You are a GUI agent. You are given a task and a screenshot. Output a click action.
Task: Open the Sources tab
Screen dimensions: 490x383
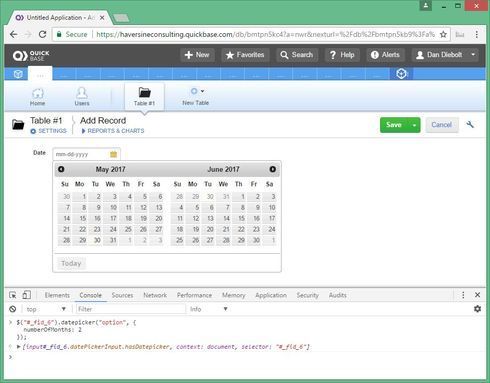point(122,295)
